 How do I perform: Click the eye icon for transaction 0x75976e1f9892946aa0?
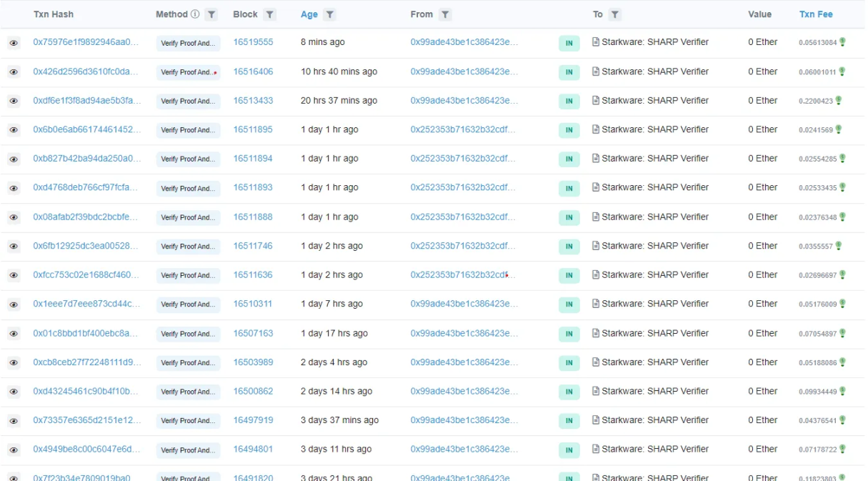point(14,43)
